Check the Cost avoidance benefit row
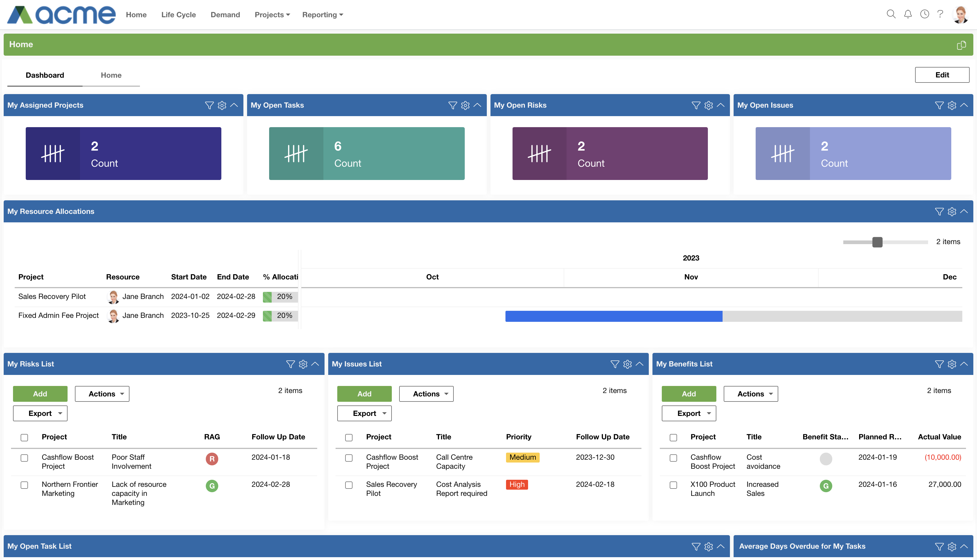 click(673, 458)
